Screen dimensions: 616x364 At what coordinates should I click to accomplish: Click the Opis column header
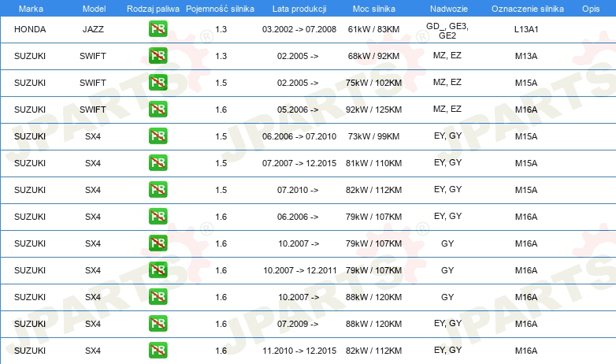[x=591, y=9]
